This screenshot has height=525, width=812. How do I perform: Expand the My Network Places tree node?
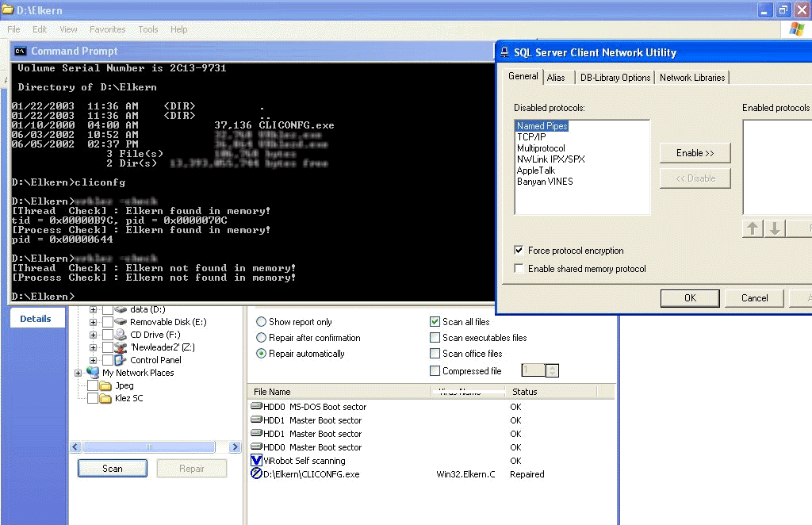(79, 373)
